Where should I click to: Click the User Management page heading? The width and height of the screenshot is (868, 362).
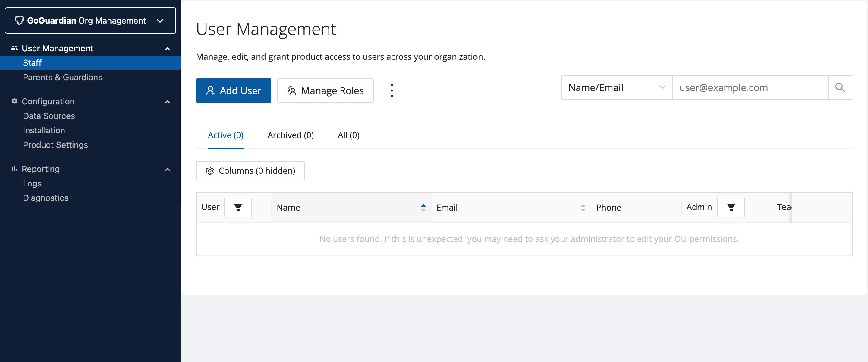(266, 29)
